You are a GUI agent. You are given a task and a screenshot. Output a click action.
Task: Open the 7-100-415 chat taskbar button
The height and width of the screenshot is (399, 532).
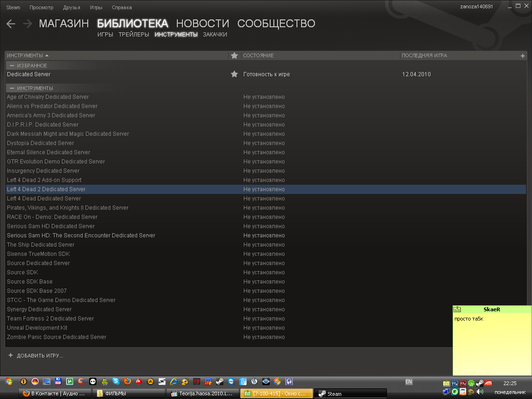[x=276, y=393]
